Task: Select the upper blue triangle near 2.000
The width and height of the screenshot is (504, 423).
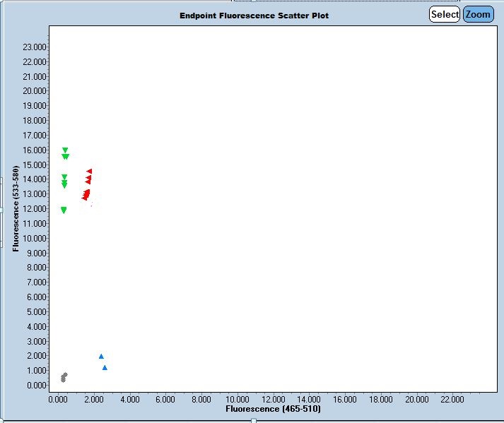Action: click(x=101, y=357)
